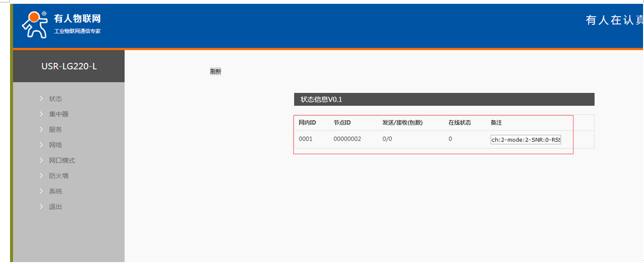Select the 节点ID column header

tap(342, 122)
